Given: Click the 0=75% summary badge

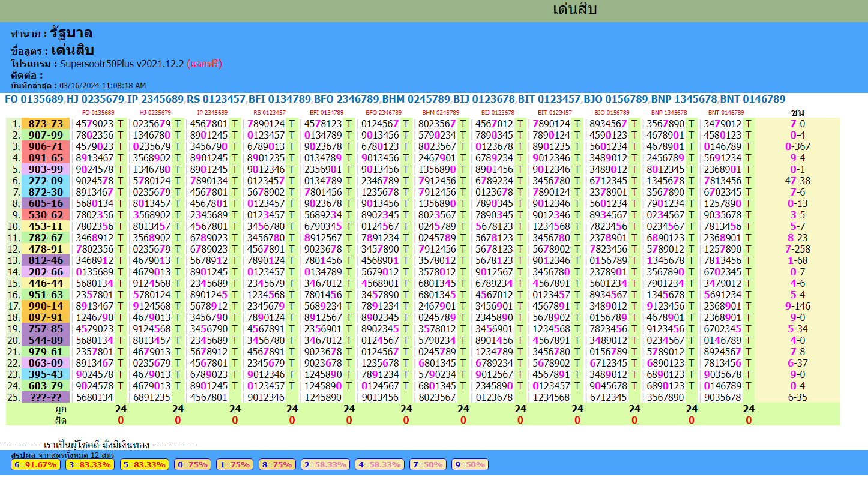Looking at the screenshot, I should click(193, 464).
